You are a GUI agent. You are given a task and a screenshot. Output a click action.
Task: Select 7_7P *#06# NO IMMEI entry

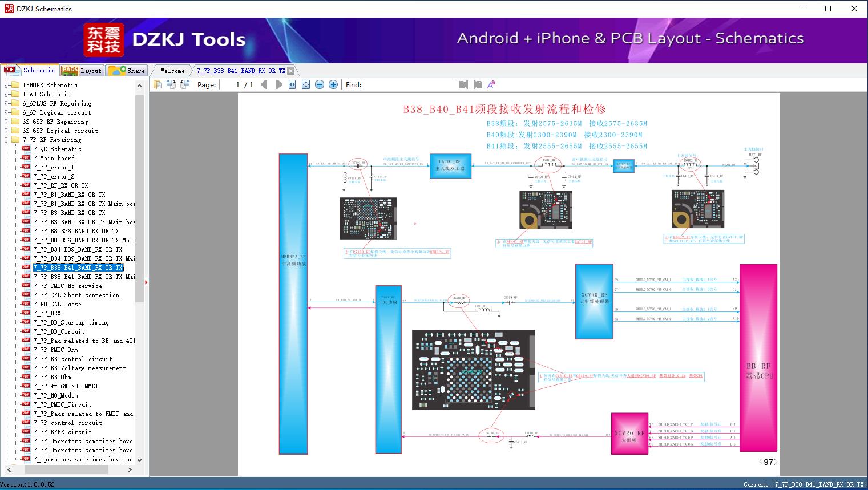[x=66, y=386]
